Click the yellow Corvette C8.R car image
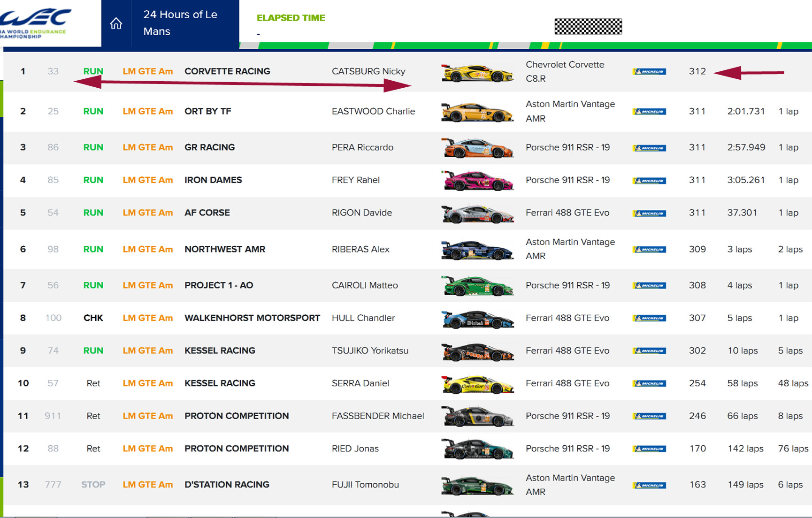This screenshot has height=518, width=812. 477,73
